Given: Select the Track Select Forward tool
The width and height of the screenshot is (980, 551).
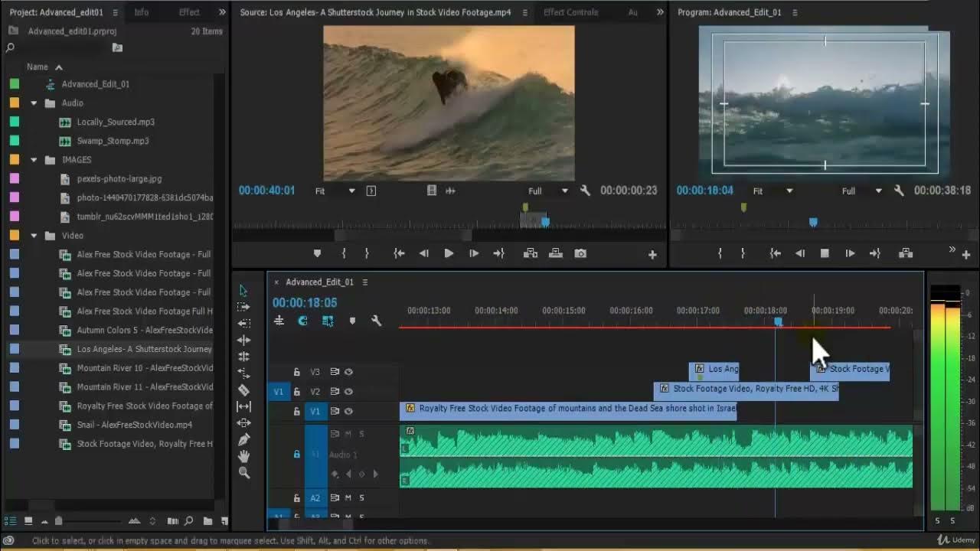Looking at the screenshot, I should (243, 306).
